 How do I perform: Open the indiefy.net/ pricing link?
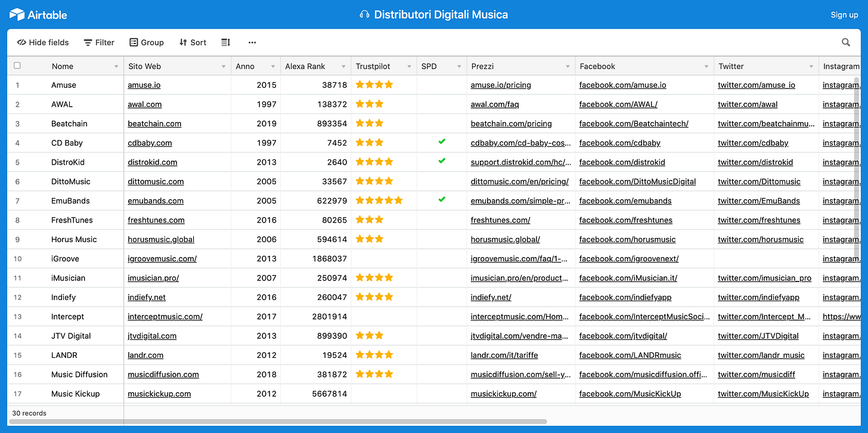(491, 297)
